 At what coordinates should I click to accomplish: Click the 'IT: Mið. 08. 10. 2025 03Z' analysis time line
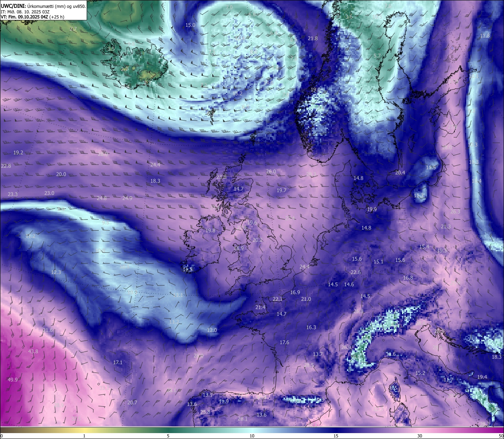pos(26,11)
